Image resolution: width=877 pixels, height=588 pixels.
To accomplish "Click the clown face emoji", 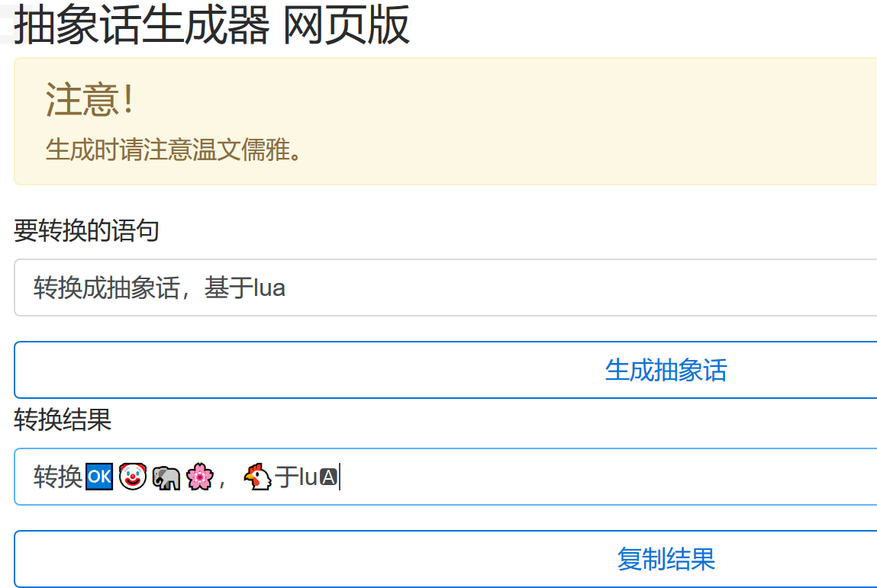I will tap(132, 477).
